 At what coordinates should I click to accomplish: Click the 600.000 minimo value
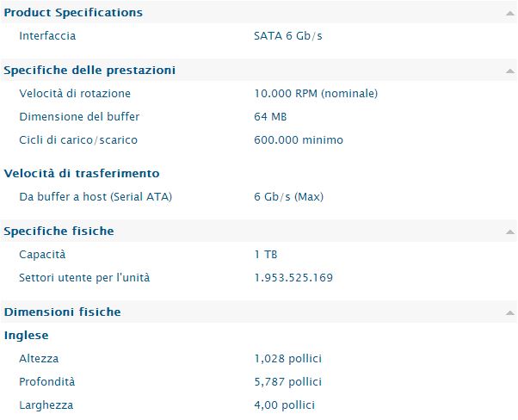(299, 139)
